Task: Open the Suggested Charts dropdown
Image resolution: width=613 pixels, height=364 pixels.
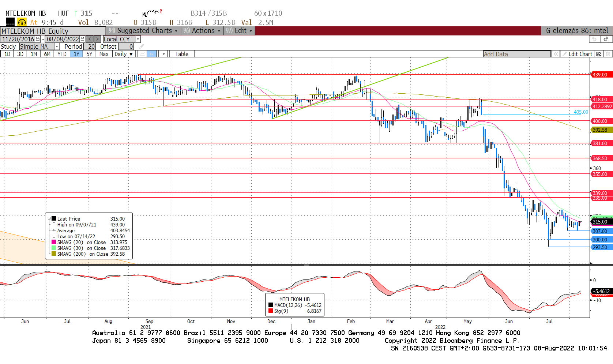Action: [x=143, y=31]
